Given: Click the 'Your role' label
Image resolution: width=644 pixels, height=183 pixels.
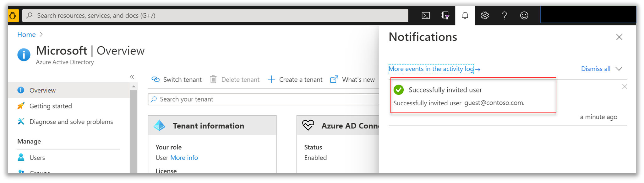Looking at the screenshot, I should (x=168, y=147).
